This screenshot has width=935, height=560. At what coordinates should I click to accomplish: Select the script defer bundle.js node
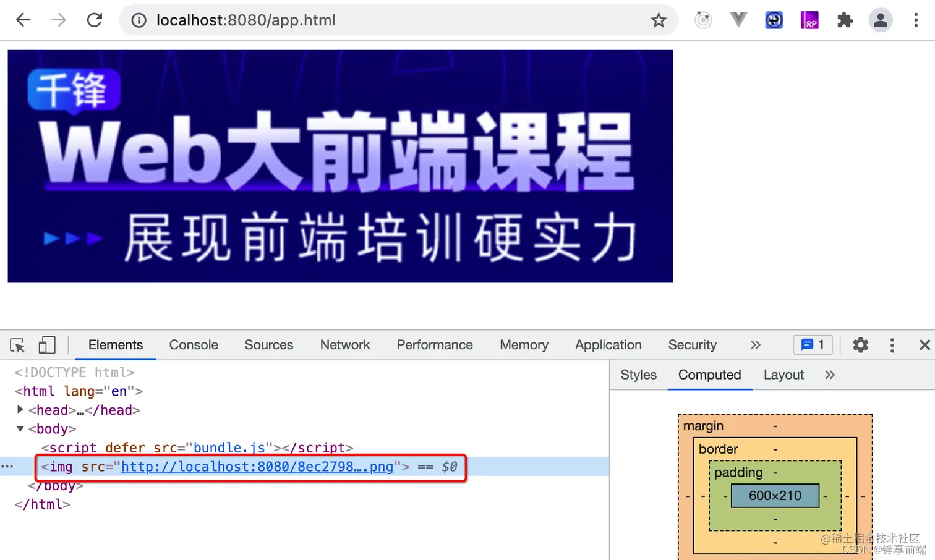pyautogui.click(x=197, y=448)
